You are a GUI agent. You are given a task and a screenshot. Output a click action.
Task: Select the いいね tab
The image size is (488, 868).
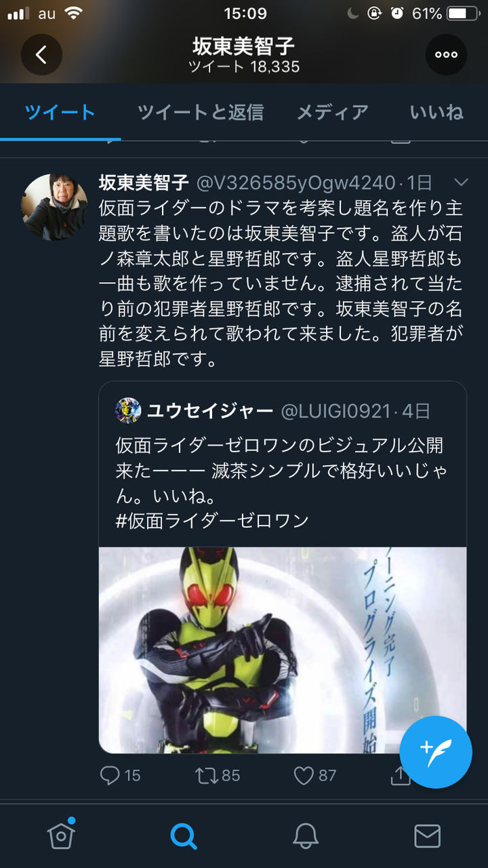436,112
